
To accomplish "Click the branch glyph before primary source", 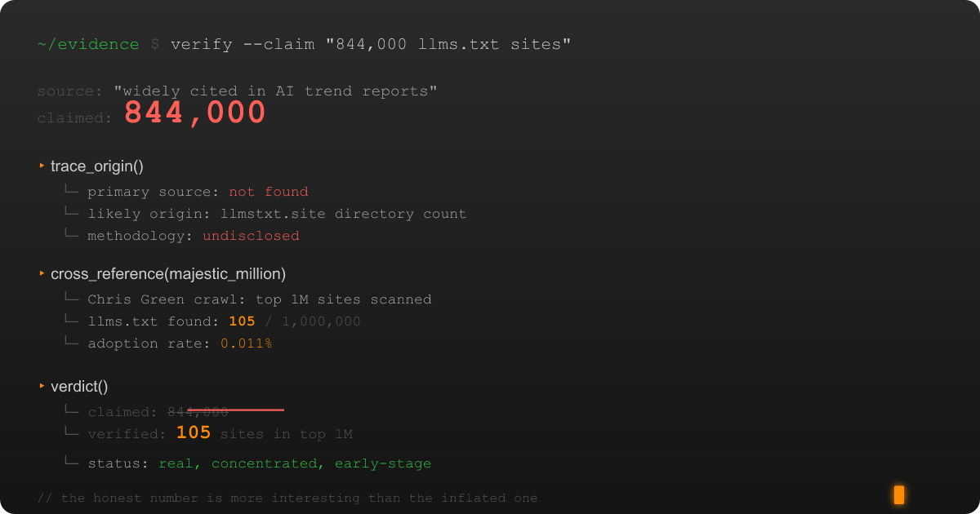I will coord(71,192).
